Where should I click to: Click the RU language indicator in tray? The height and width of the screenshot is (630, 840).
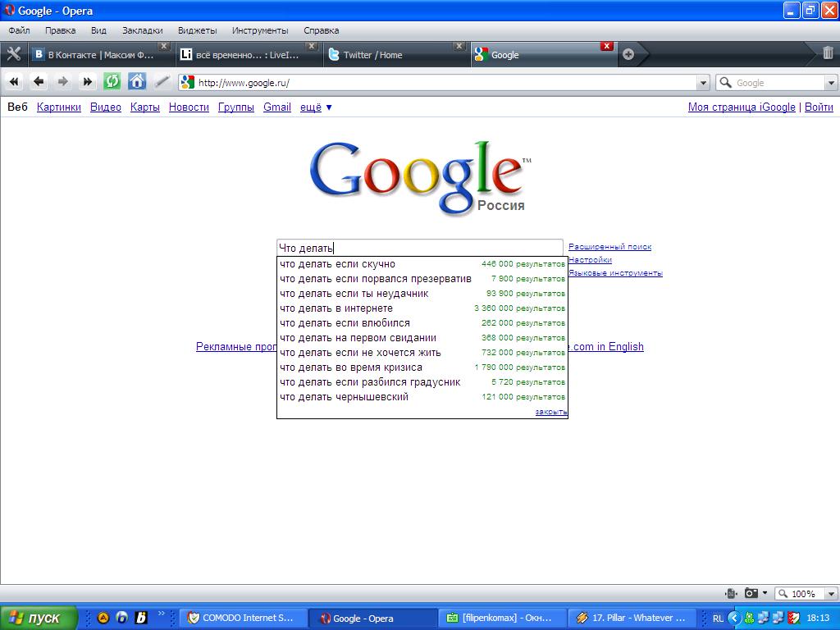click(x=718, y=619)
